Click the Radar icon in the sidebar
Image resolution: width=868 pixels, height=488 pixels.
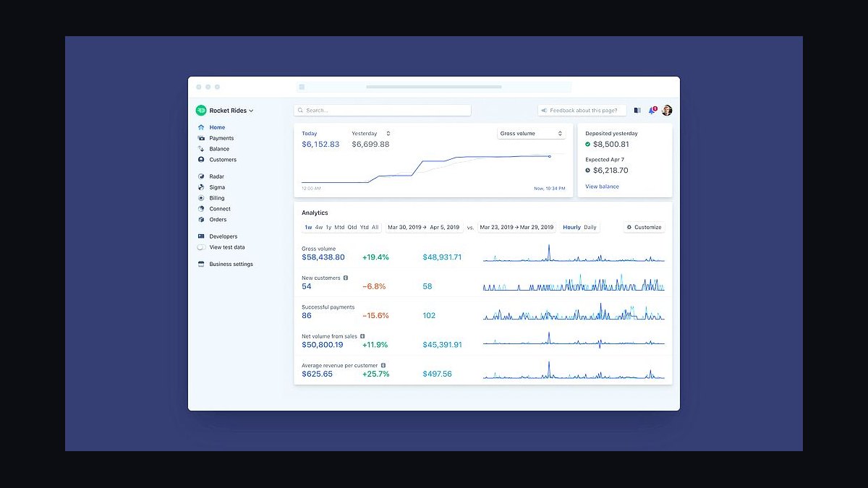click(201, 176)
